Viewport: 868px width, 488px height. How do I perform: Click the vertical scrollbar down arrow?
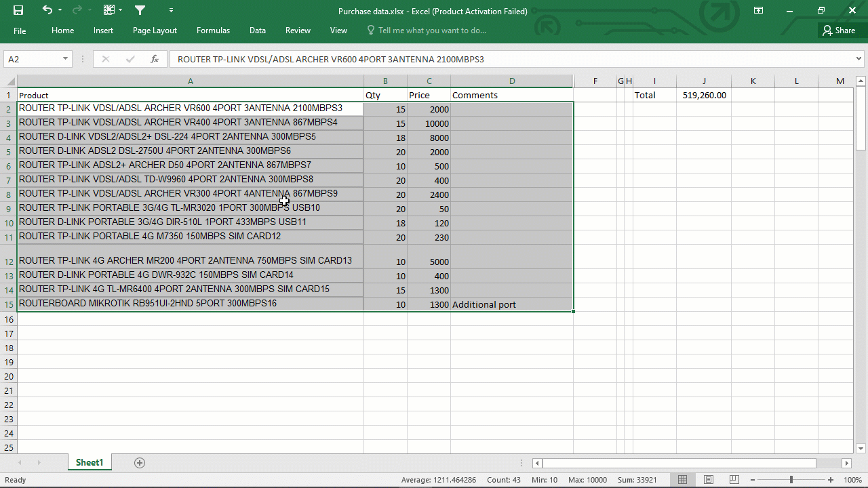(x=861, y=448)
